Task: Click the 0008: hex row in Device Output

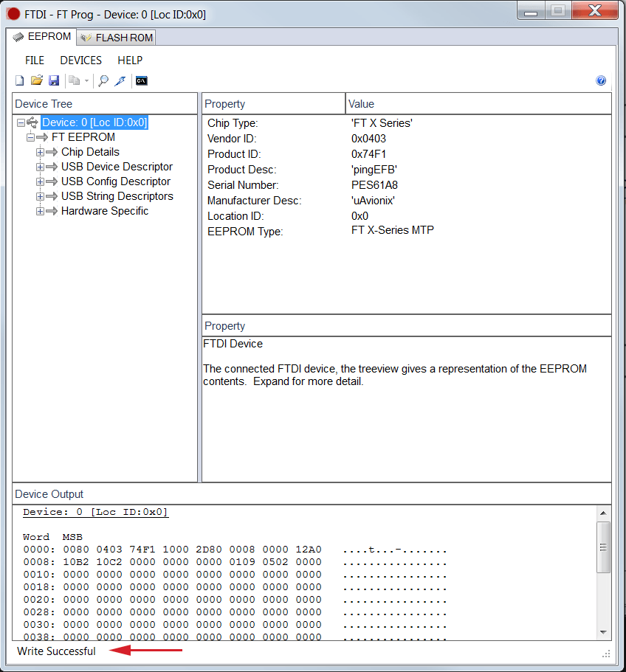Action: [235, 562]
